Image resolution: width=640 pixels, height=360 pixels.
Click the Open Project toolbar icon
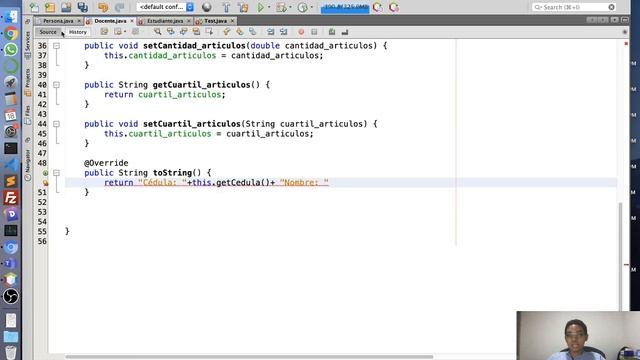point(66,7)
